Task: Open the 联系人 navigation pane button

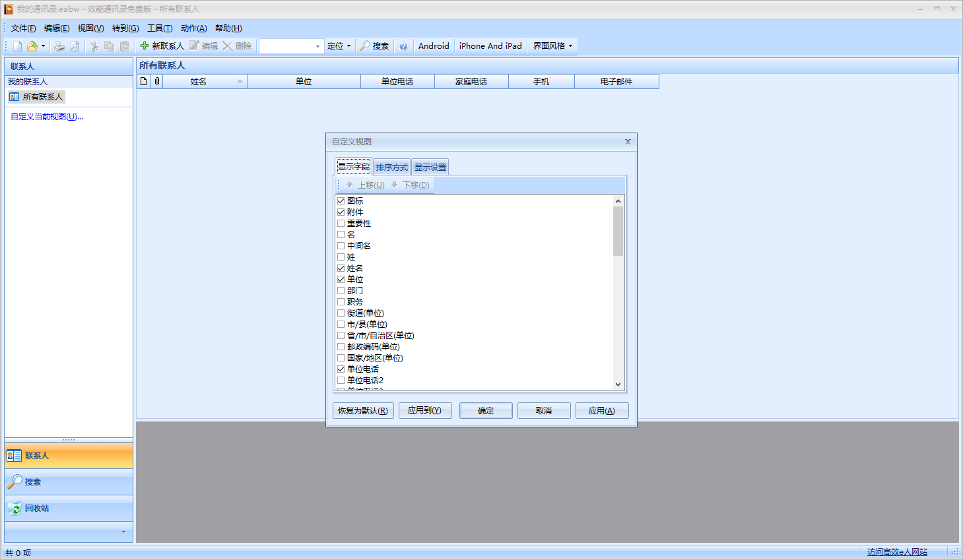Action: pos(69,456)
